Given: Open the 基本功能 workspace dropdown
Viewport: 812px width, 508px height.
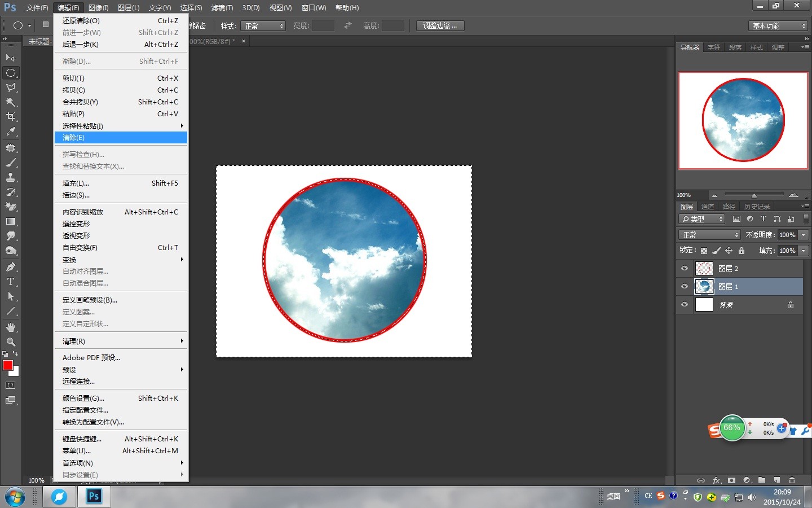Looking at the screenshot, I should pos(779,26).
